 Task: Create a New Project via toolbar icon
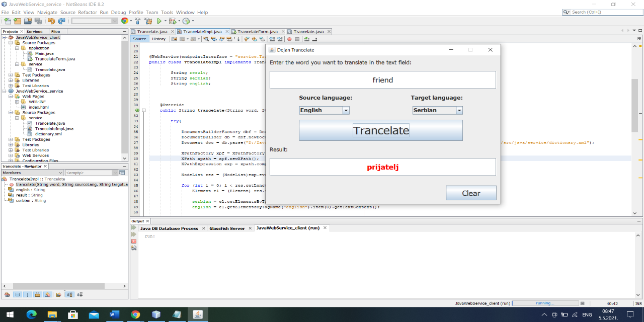pyautogui.click(x=17, y=21)
